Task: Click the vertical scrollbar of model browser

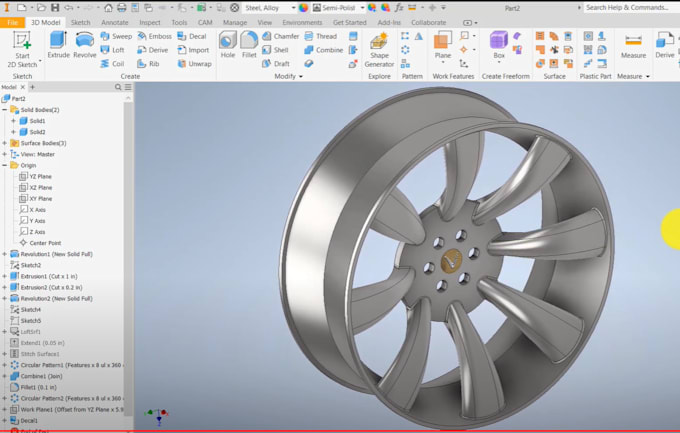Action: point(128,260)
